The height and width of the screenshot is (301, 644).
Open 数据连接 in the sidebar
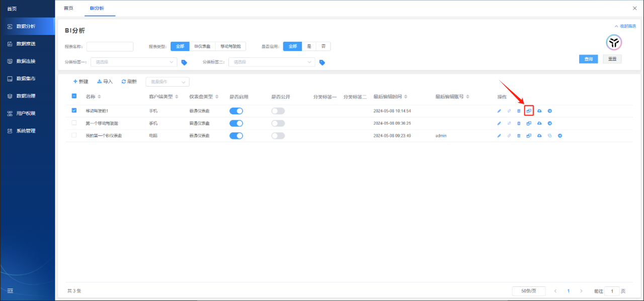coord(28,61)
